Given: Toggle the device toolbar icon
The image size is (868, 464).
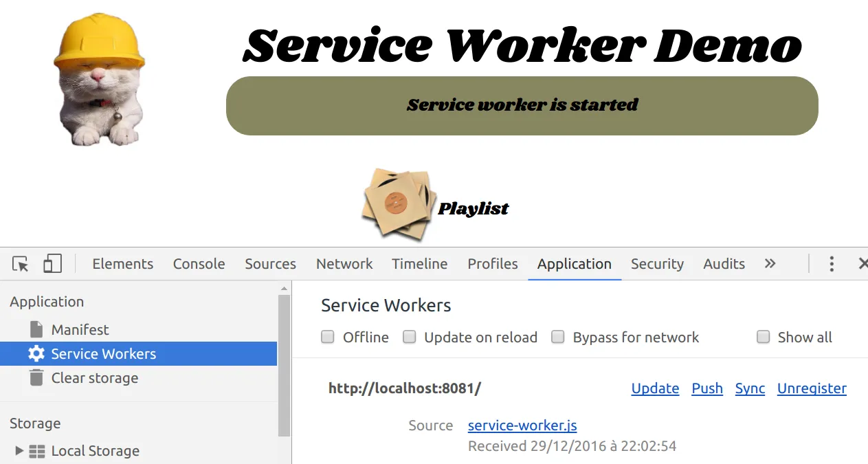Looking at the screenshot, I should 52,264.
